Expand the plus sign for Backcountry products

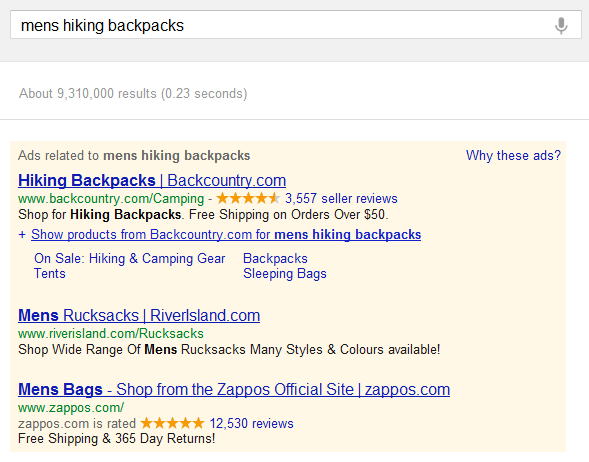click(22, 235)
